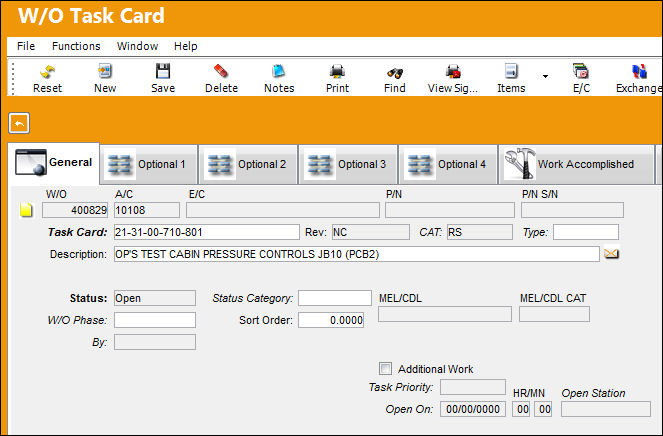Screen dimensions: 663x436
Task: Print the task card
Action: point(337,71)
